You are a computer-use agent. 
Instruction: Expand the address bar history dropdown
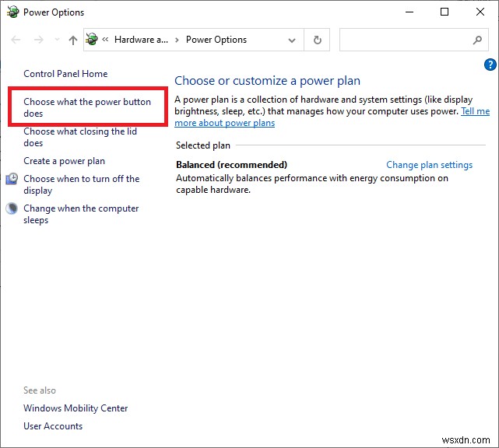292,40
